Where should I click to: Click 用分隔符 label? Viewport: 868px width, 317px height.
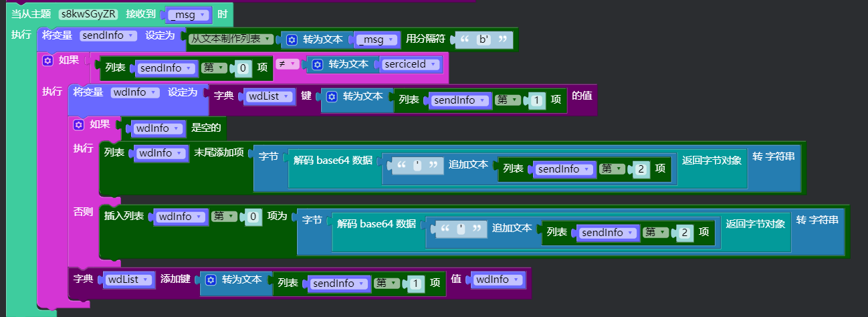(x=427, y=39)
